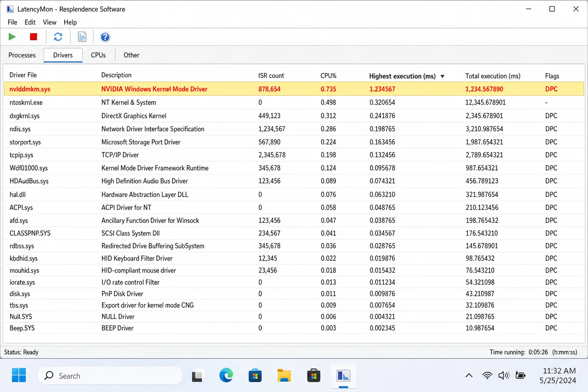Open help via the blue question mark icon
The height and width of the screenshot is (392, 588).
pyautogui.click(x=105, y=37)
